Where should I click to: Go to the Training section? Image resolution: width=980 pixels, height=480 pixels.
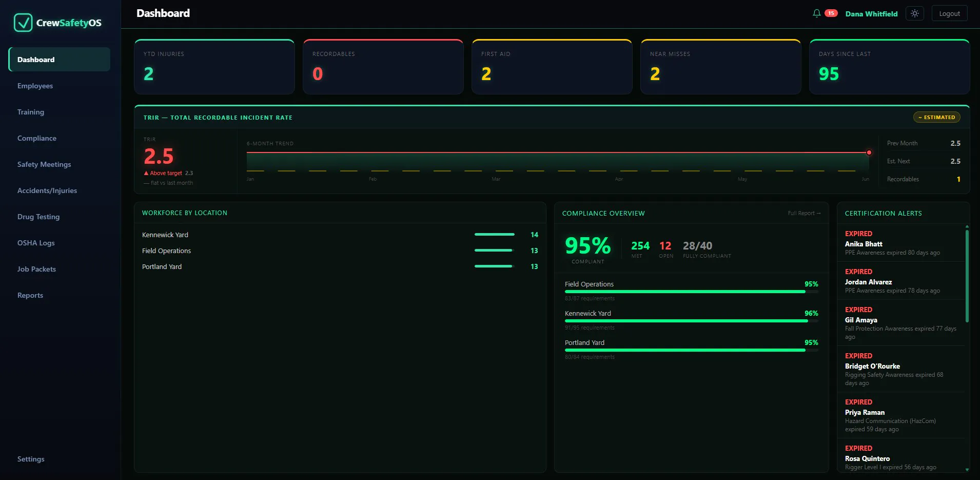[60, 112]
